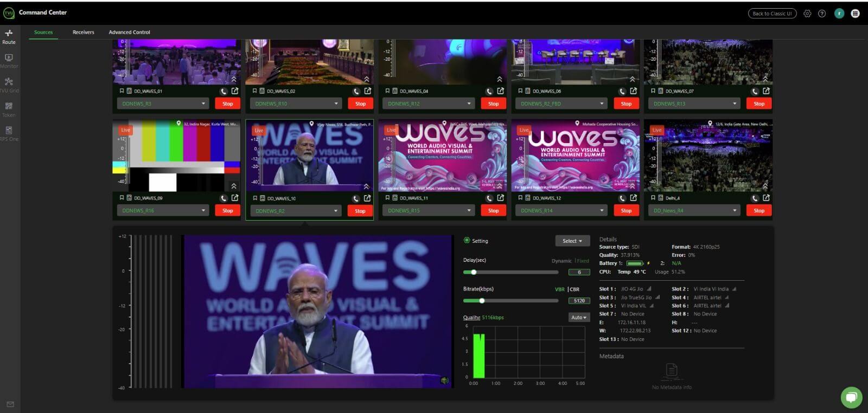868x413 pixels.
Task: Open the chat support bubble
Action: pos(852,398)
